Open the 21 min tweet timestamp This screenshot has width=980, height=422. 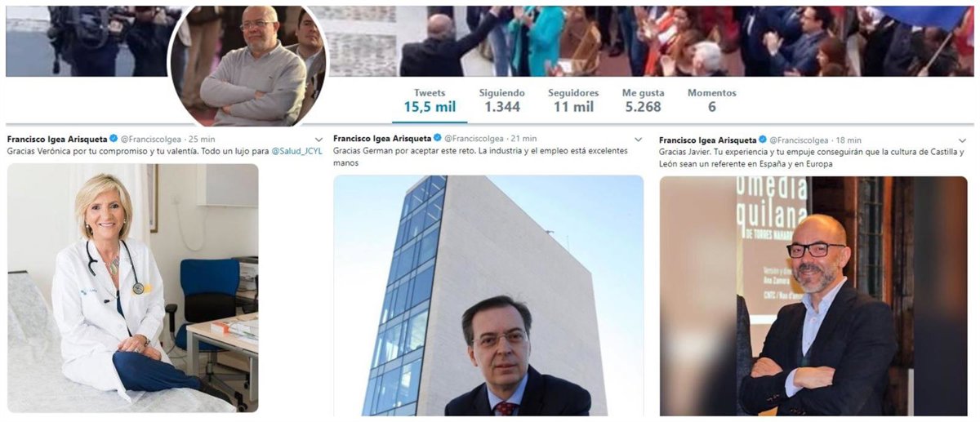(523, 140)
